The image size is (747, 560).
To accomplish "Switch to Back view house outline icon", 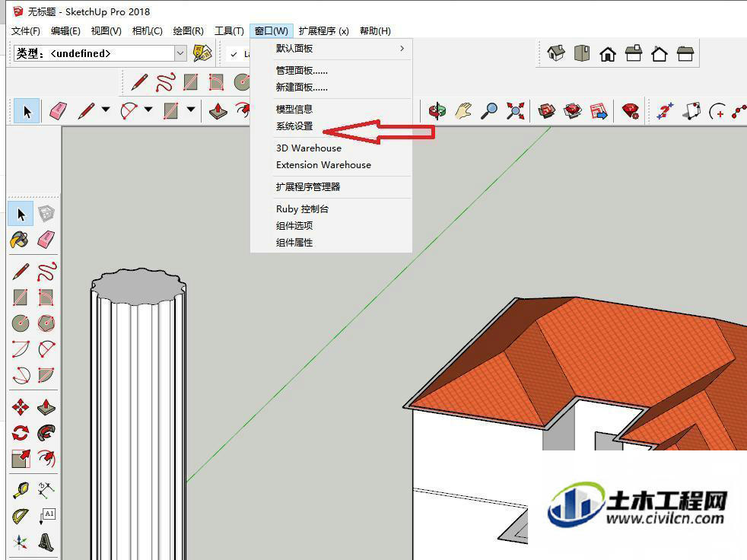I will point(659,54).
